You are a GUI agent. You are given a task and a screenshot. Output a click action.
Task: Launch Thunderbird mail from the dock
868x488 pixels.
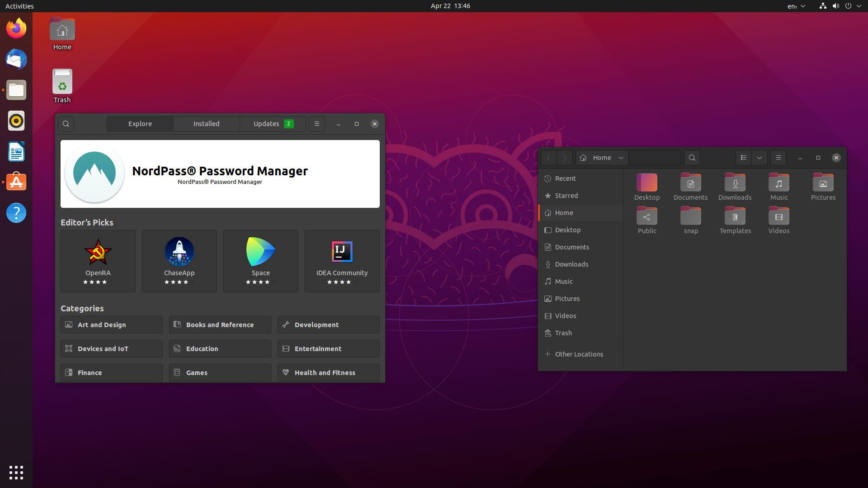pyautogui.click(x=16, y=59)
